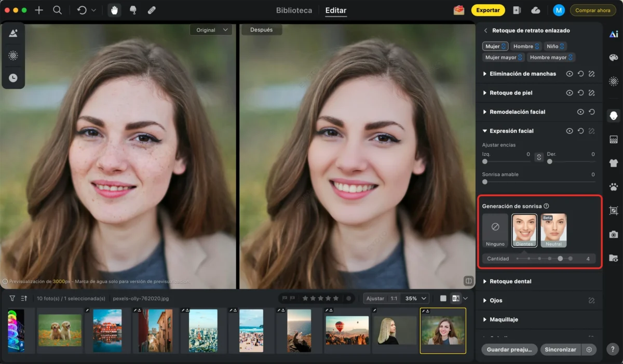The image size is (623, 364).
Task: Click the cloud upload icon
Action: tap(536, 10)
